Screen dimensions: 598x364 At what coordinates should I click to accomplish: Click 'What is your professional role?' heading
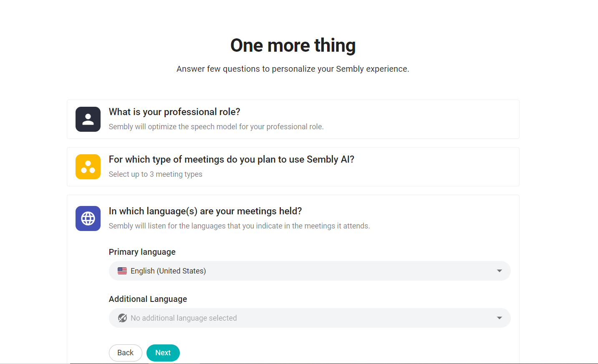(174, 112)
